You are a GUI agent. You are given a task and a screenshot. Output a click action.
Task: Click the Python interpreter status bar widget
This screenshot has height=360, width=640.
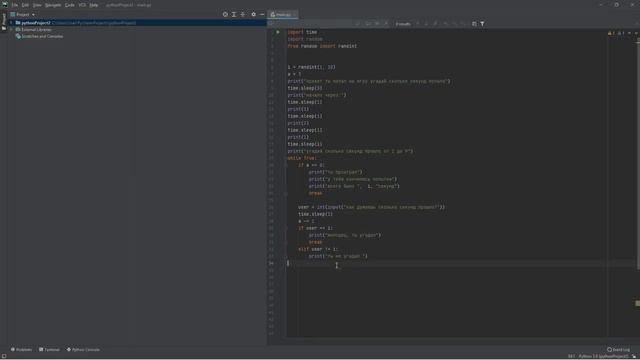pyautogui.click(x=603, y=356)
